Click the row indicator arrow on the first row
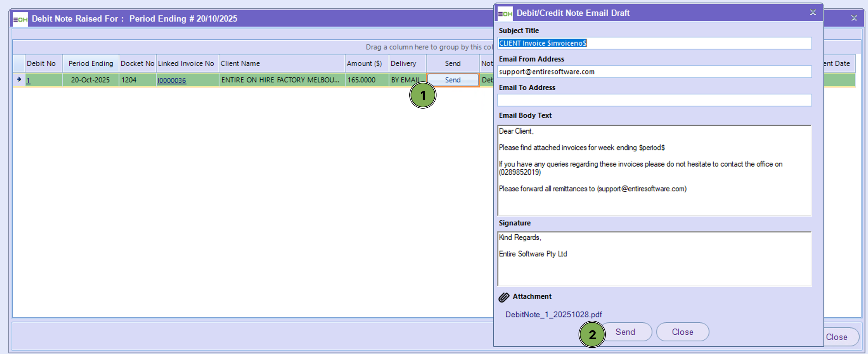Screen dimensions: 868x354 pos(19,80)
